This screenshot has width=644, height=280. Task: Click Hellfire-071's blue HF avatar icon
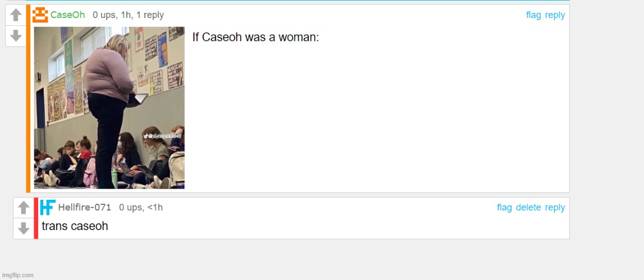click(48, 207)
